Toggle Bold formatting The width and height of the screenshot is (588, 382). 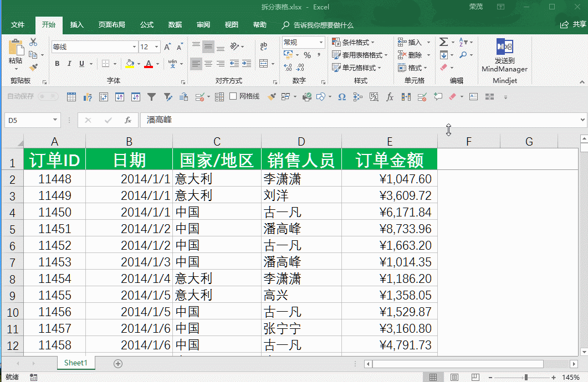(57, 64)
